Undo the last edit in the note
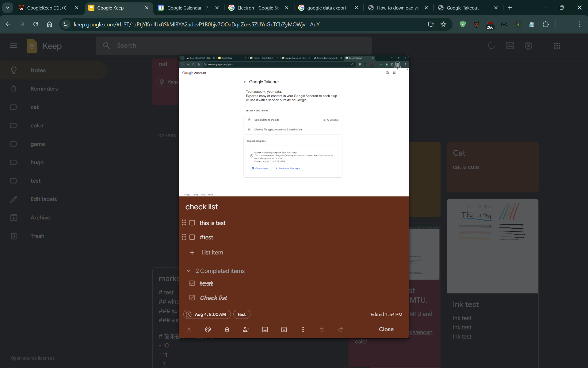This screenshot has width=588, height=368. [322, 329]
